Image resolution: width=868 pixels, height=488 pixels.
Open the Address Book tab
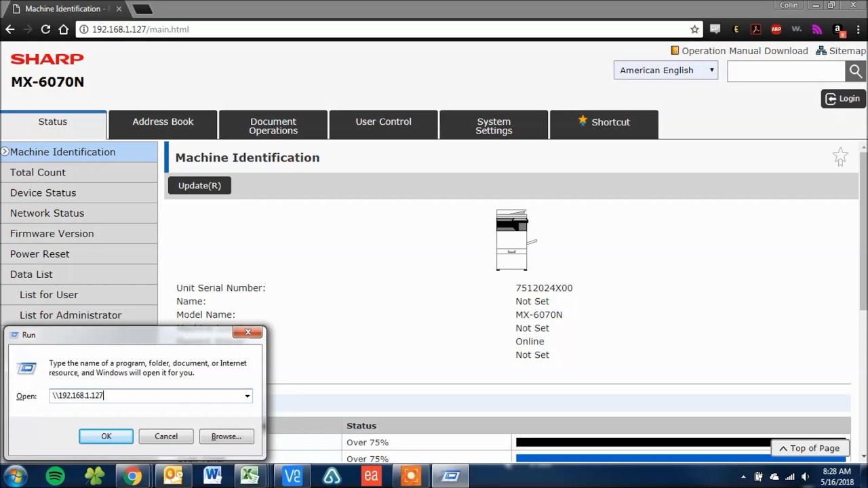click(163, 125)
